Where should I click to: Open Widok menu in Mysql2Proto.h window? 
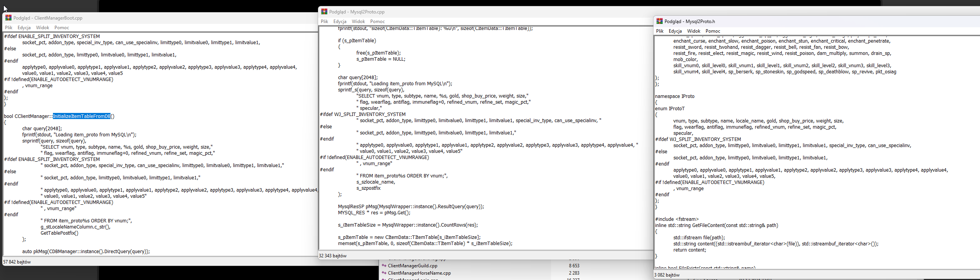pyautogui.click(x=694, y=31)
